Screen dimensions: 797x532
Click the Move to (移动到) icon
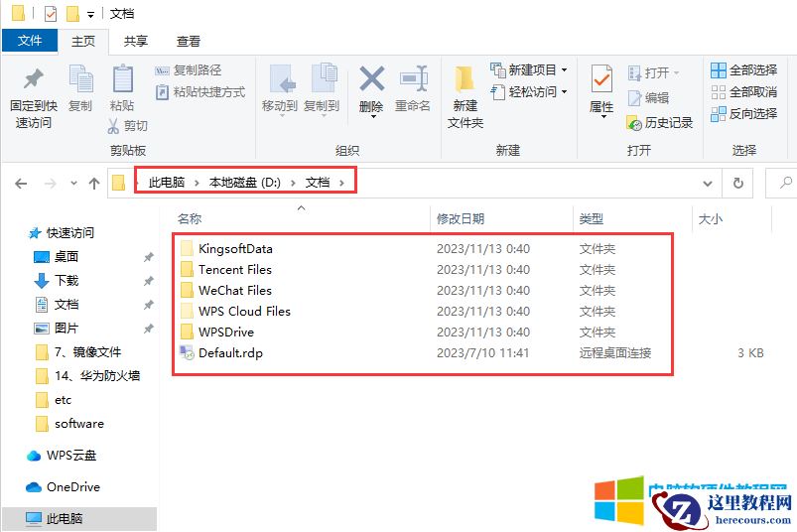point(281,79)
